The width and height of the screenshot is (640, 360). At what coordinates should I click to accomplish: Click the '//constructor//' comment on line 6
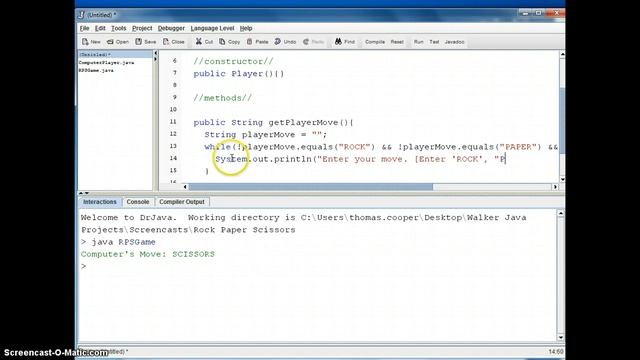click(x=233, y=61)
